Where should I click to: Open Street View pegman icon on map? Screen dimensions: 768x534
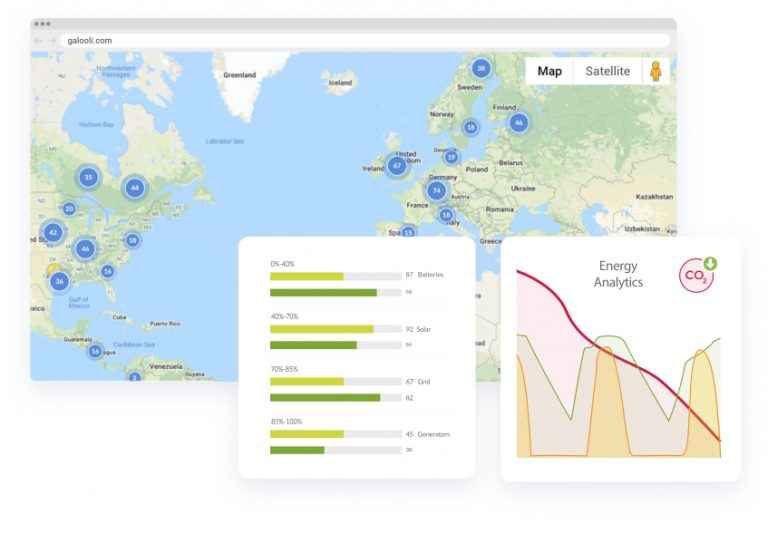click(x=655, y=72)
